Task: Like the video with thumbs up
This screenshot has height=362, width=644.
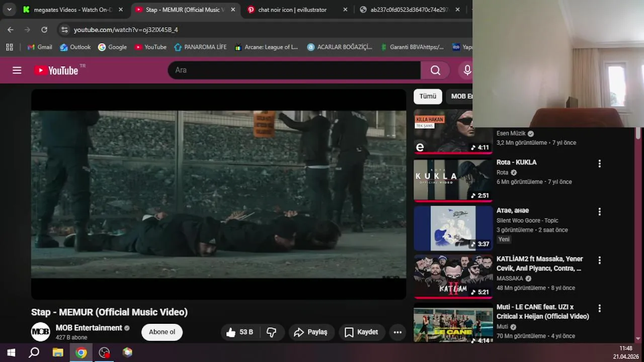Action: click(239, 332)
